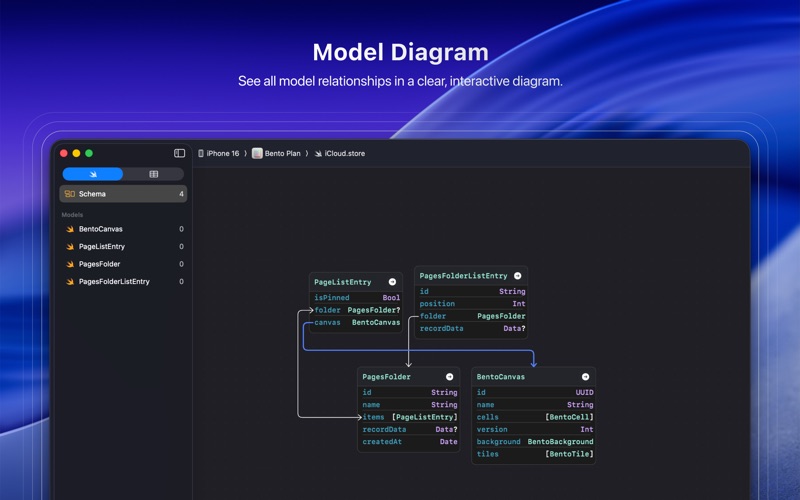This screenshot has height=500, width=800.
Task: Switch to the table view tab
Action: [x=154, y=174]
